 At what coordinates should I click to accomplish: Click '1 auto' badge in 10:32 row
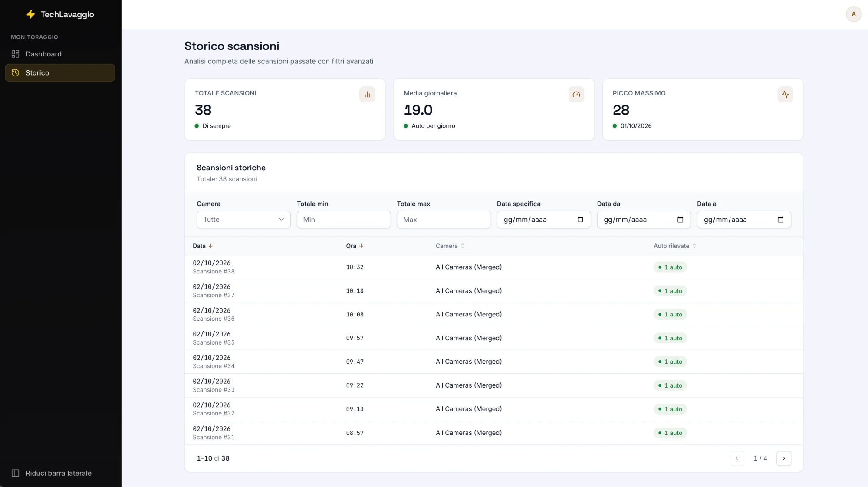click(x=670, y=267)
